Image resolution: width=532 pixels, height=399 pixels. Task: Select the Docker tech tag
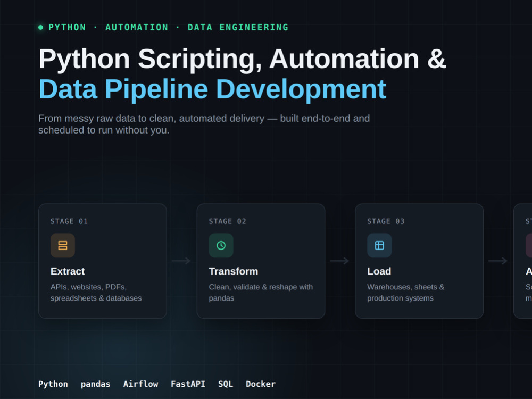261,384
